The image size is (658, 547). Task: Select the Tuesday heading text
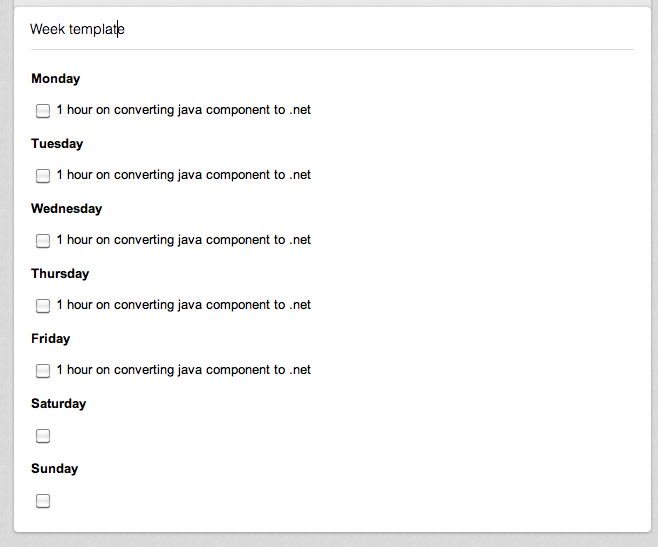[57, 144]
